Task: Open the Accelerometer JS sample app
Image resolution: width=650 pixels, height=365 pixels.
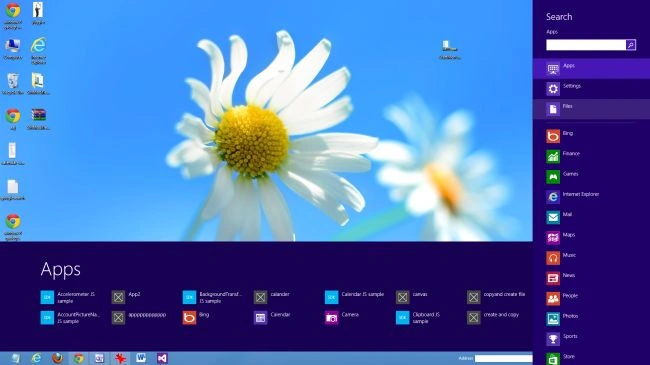Action: 69,297
